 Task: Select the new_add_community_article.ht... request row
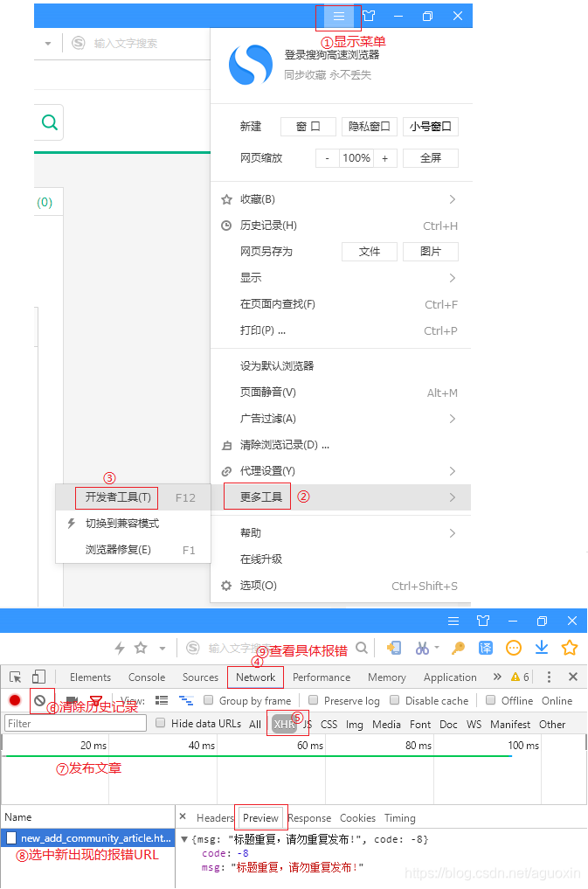click(87, 838)
